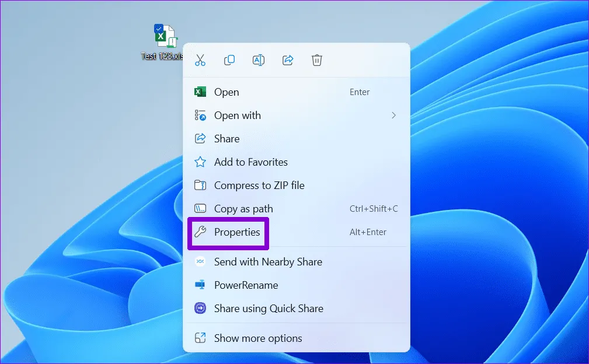Screen dimensions: 589x364
Task: Click the wrench icon beside Properties
Action: coord(200,232)
